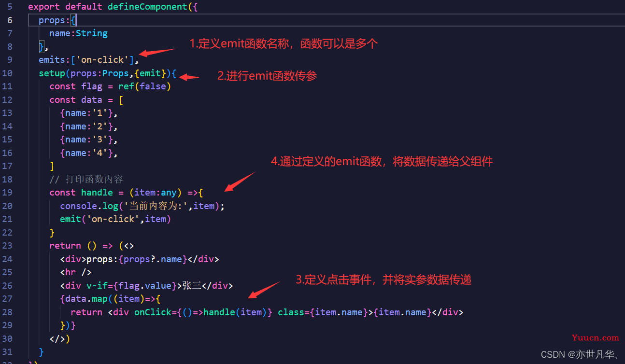Click closing brace on line 31
Image resolution: width=625 pixels, height=364 pixels.
click(x=42, y=352)
